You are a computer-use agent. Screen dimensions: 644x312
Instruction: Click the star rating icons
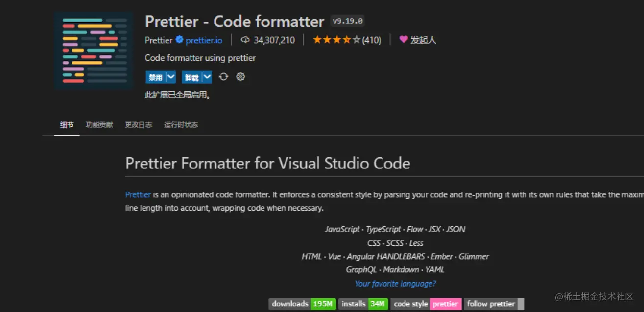tap(336, 40)
